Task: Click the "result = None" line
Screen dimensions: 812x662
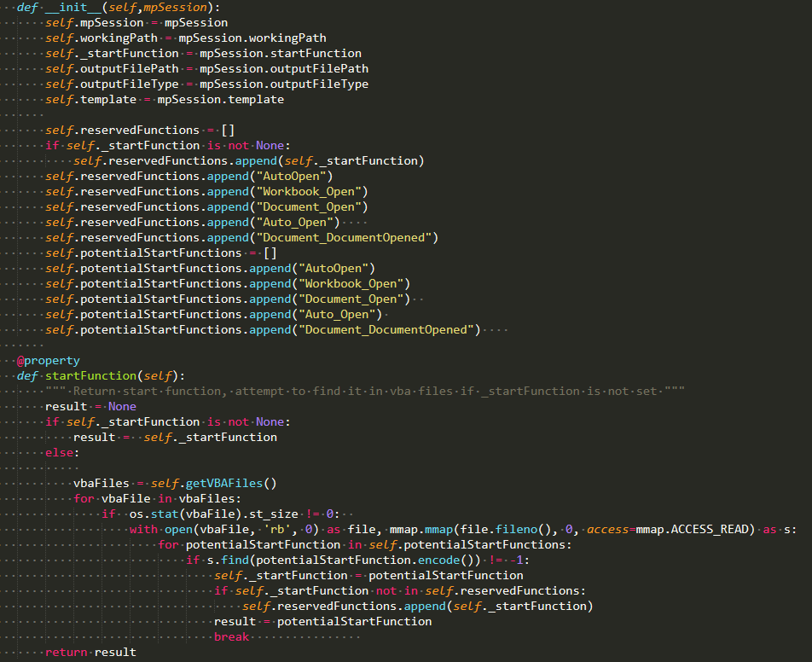Action: click(90, 407)
